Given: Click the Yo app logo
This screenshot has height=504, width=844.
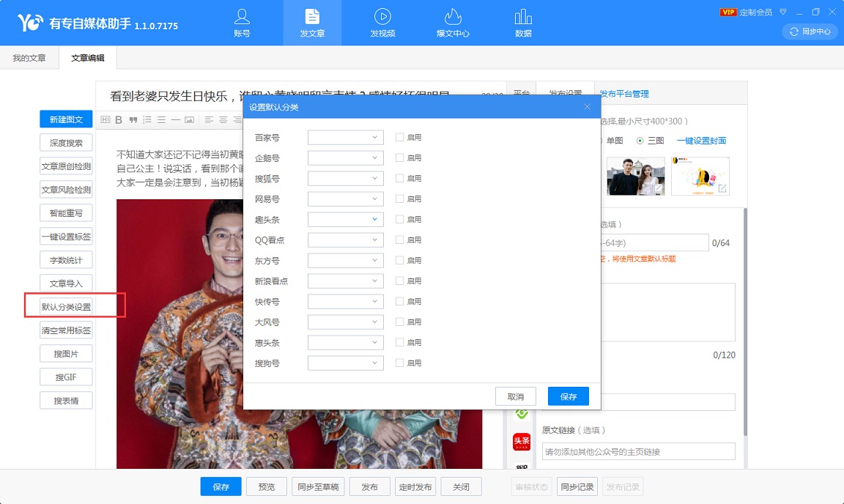Looking at the screenshot, I should coord(29,23).
